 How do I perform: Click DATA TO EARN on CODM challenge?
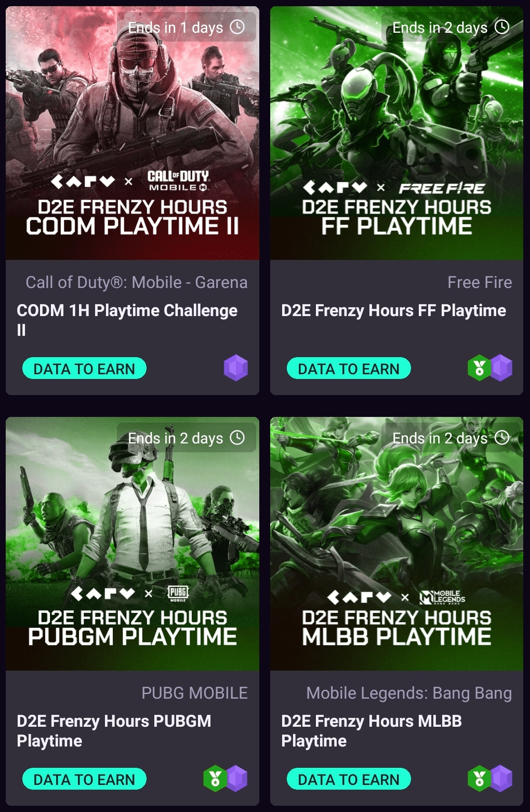(84, 369)
